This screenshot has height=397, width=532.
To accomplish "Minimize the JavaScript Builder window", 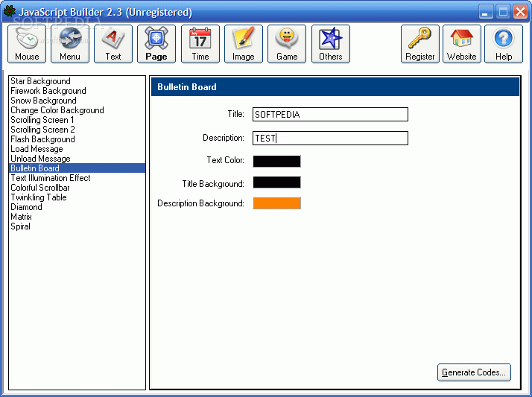I will click(486, 12).
